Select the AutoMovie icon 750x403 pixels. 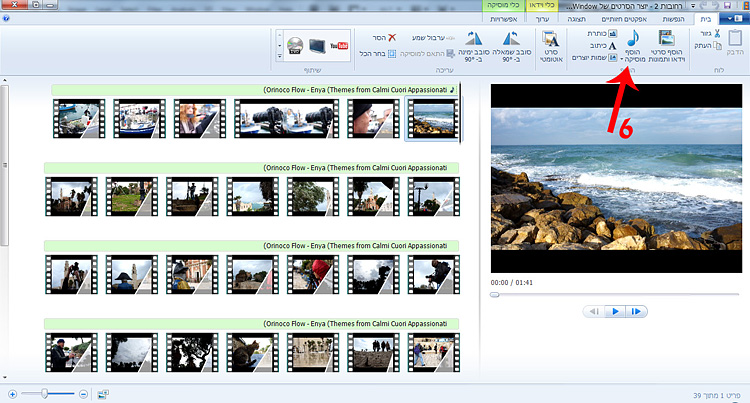coord(550,40)
